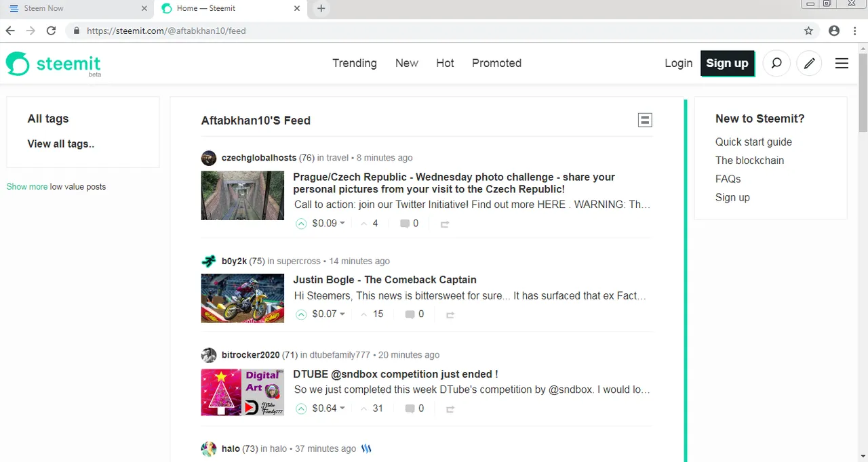Click the Sign up button
Screen dimensions: 868x462
click(x=727, y=63)
